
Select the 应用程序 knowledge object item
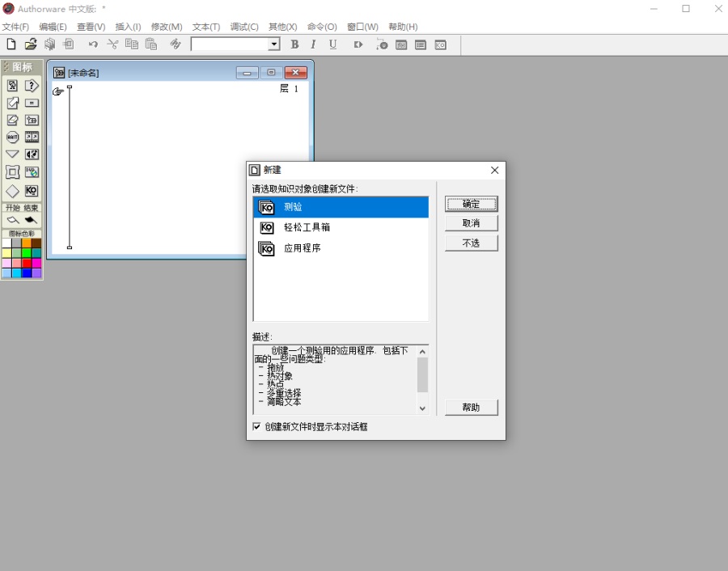[341, 248]
